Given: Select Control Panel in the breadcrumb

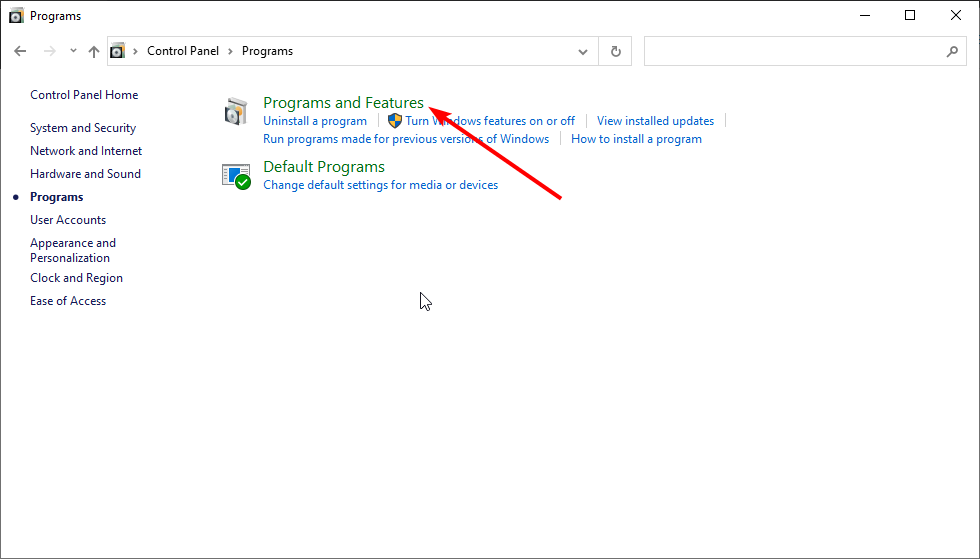Looking at the screenshot, I should tap(182, 51).
